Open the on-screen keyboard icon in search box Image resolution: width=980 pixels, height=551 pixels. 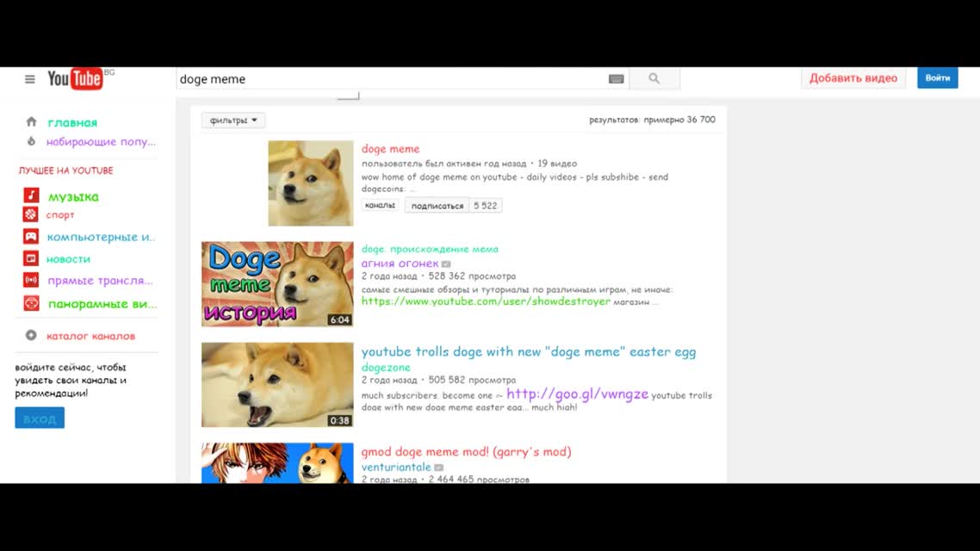tap(617, 78)
